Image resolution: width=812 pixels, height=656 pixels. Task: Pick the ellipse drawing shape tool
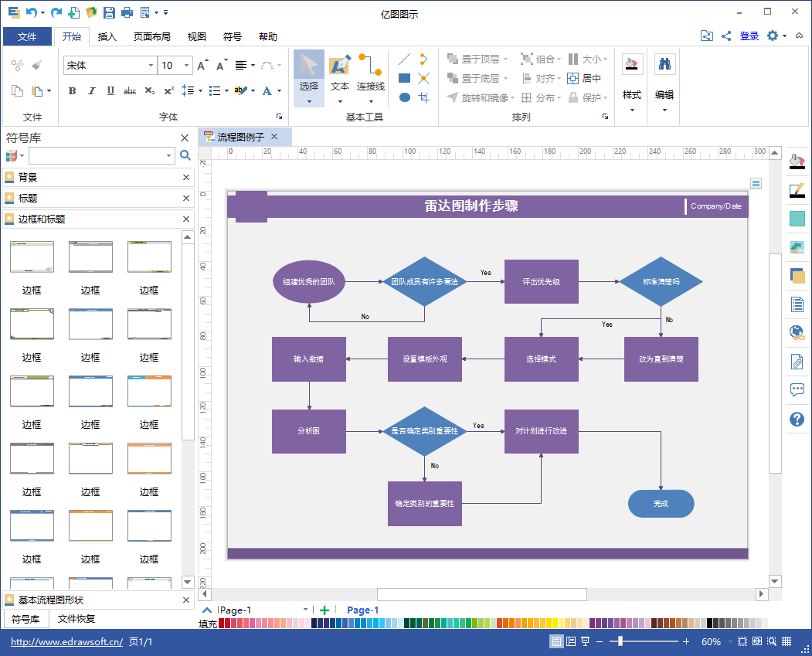click(405, 97)
